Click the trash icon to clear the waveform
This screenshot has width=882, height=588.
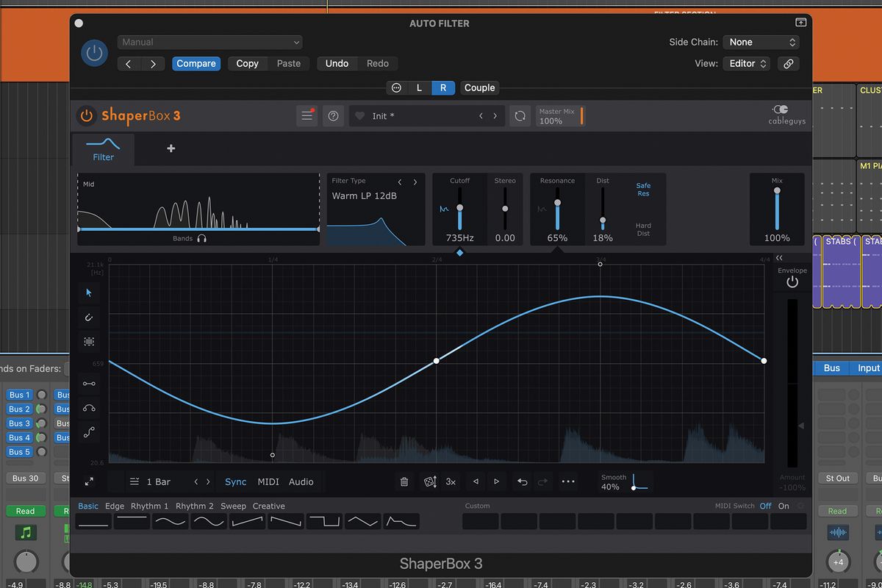(404, 481)
